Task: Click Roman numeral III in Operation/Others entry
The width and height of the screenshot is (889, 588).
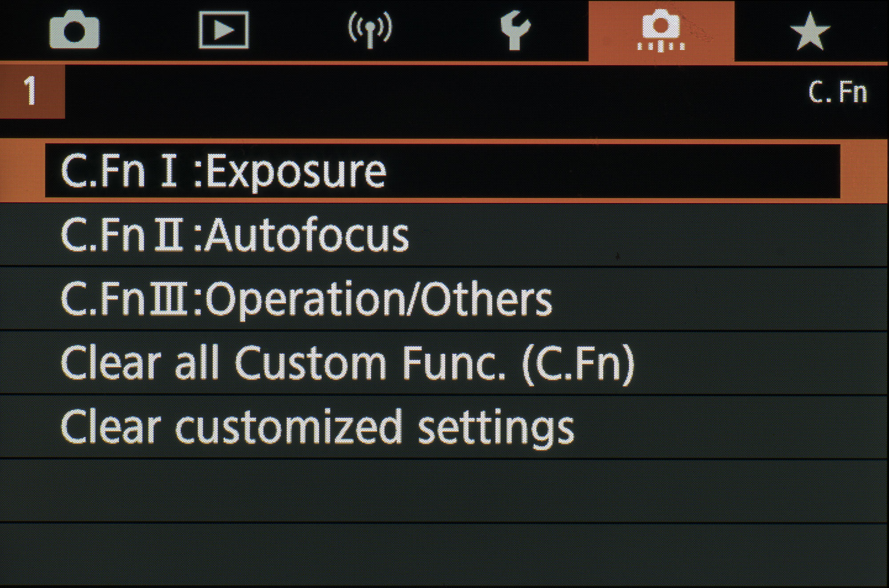Action: [168, 299]
